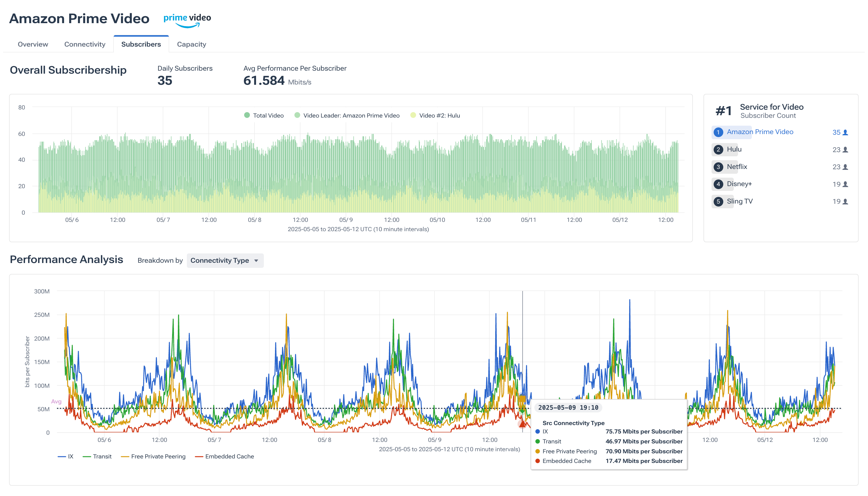Click the dropdown arrow beside Connectivity Type
The height and width of the screenshot is (496, 868).
[x=256, y=261]
